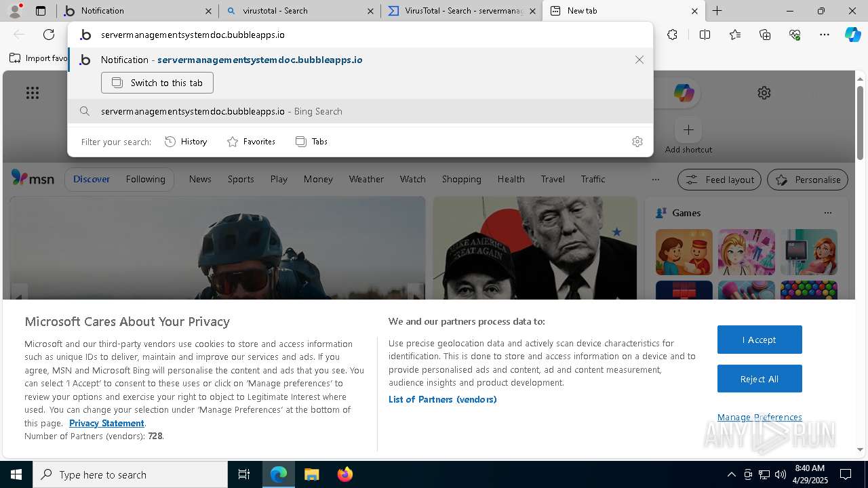
Task: Open the bubble shooter game thumbnail
Action: [809, 290]
